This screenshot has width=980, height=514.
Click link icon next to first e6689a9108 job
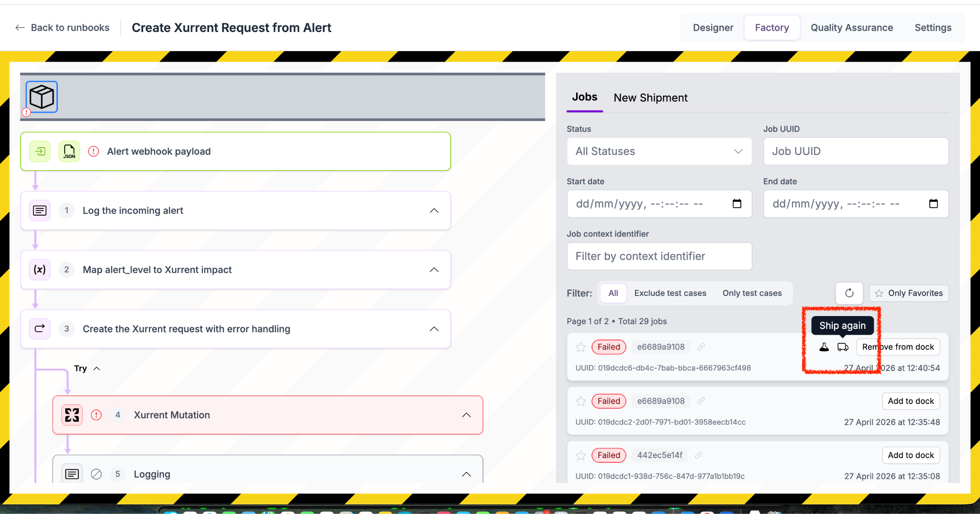pyautogui.click(x=701, y=347)
